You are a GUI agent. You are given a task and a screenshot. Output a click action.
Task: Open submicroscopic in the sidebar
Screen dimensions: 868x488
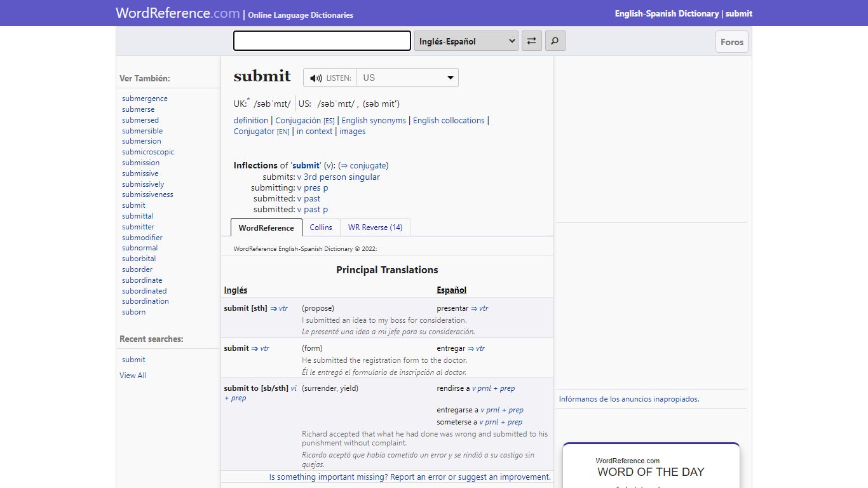pos(148,152)
